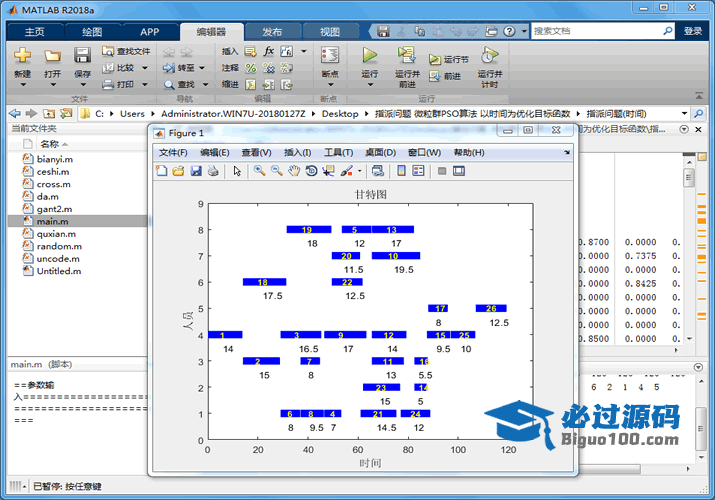This screenshot has height=500, width=715.
Task: Open the Insert 插入(I) menu in Figure 1
Action: tap(297, 153)
